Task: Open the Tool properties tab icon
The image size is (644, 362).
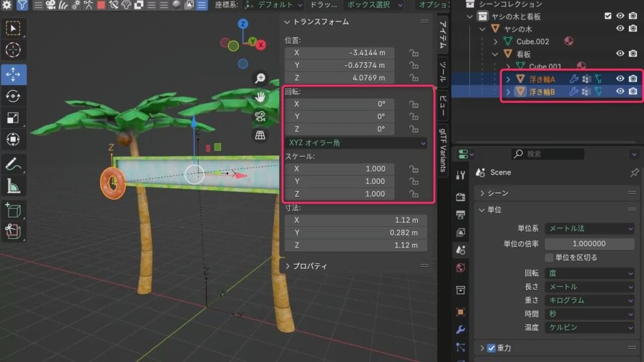Action: (460, 175)
